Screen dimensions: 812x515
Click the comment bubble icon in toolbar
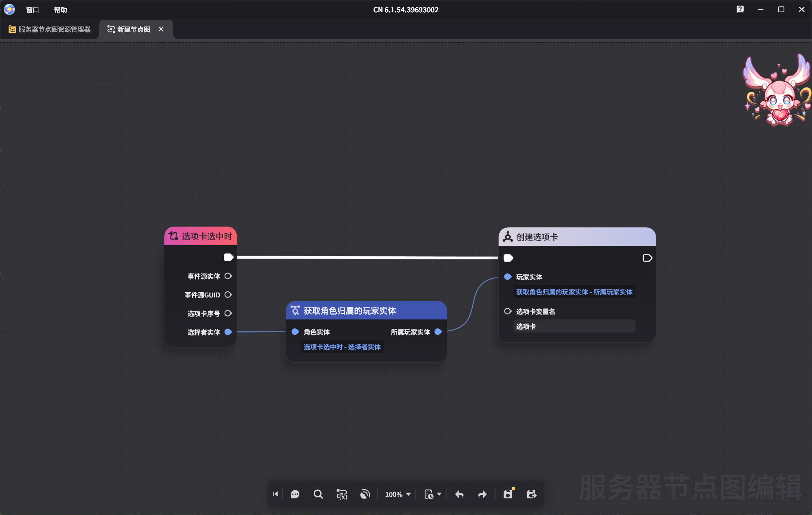pyautogui.click(x=295, y=494)
